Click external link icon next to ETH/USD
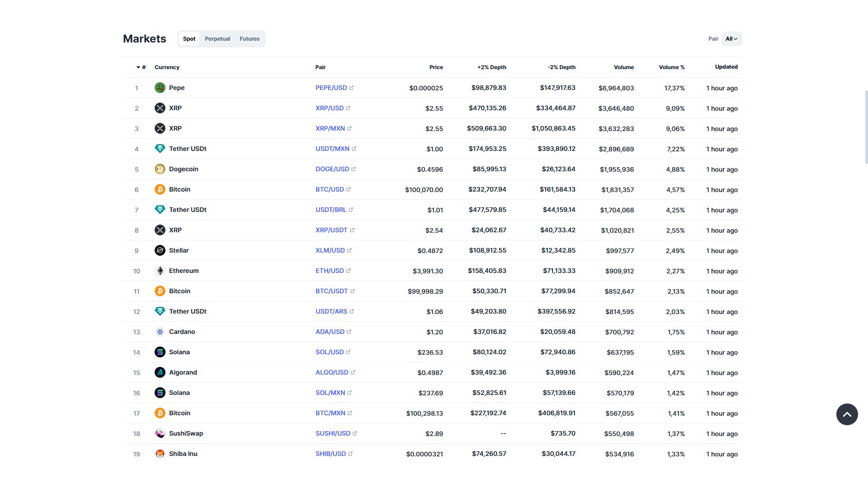868x488 pixels. [x=349, y=271]
